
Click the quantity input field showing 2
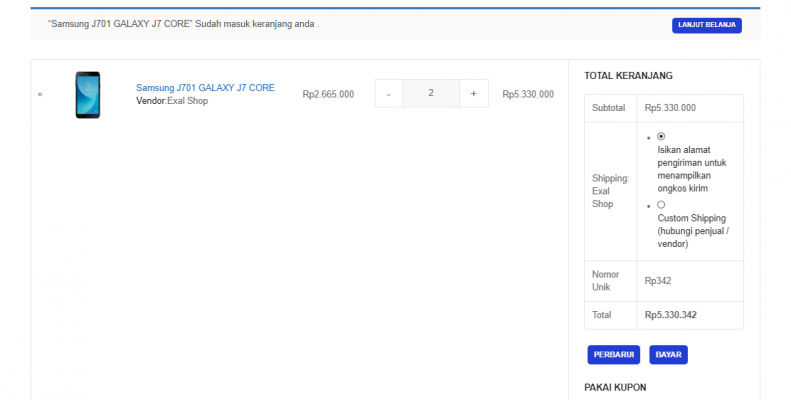(x=431, y=93)
